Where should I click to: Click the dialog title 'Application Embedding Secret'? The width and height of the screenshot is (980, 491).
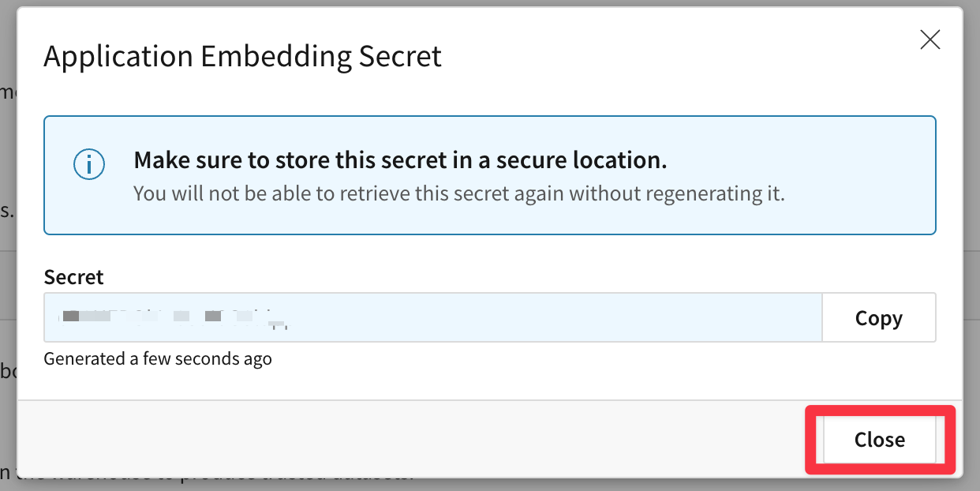[x=244, y=56]
